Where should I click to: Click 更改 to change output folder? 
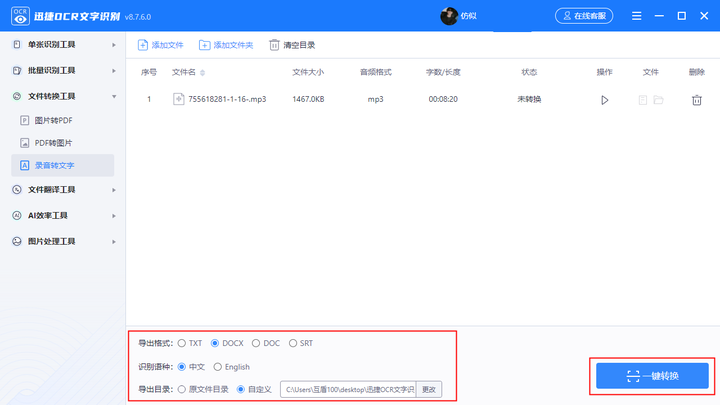[429, 389]
